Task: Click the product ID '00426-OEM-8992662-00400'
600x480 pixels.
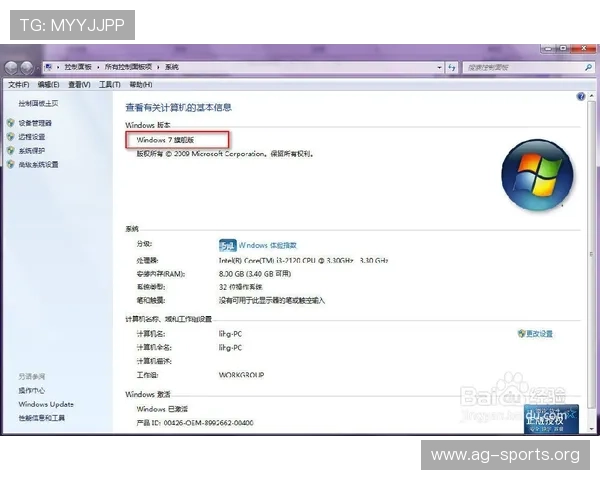Action: (209, 423)
